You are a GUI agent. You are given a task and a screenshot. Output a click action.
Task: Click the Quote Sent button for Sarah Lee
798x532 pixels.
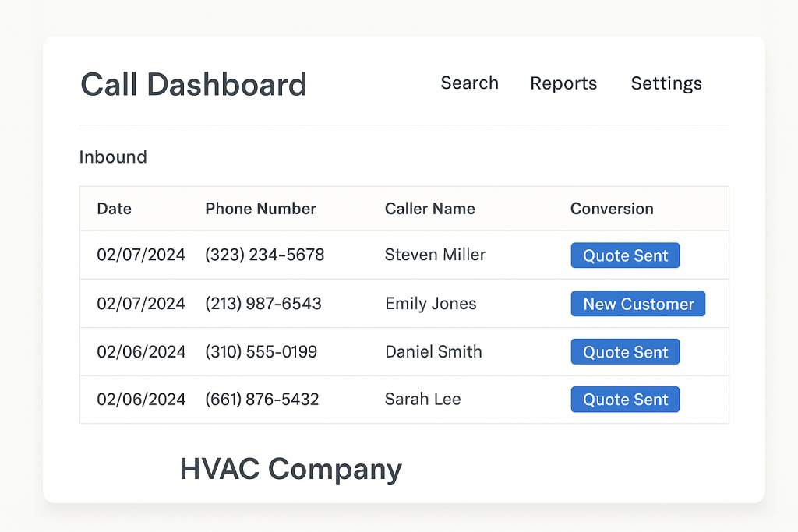coord(625,399)
